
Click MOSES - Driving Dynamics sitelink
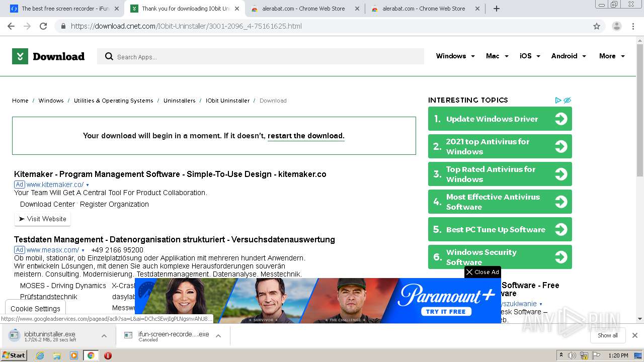point(63,286)
